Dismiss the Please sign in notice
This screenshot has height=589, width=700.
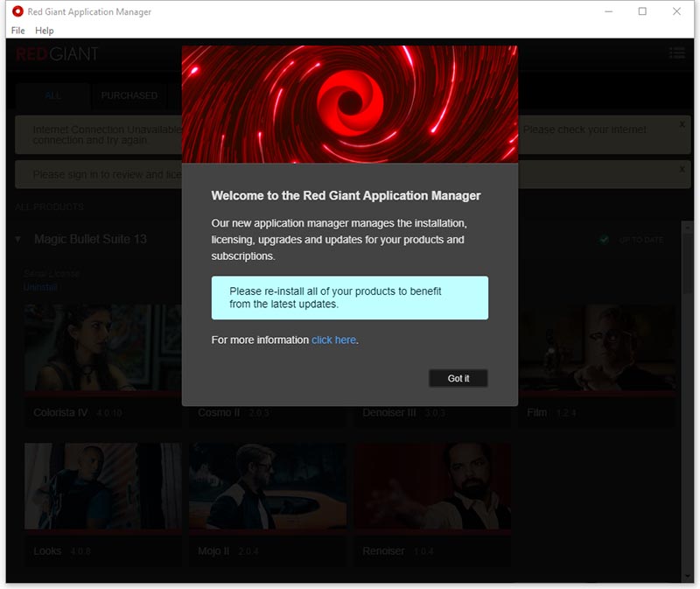point(682,169)
